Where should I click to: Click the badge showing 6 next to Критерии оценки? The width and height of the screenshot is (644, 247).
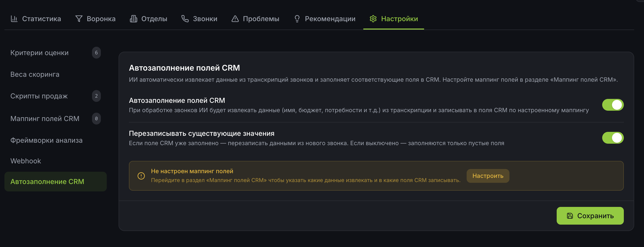96,53
